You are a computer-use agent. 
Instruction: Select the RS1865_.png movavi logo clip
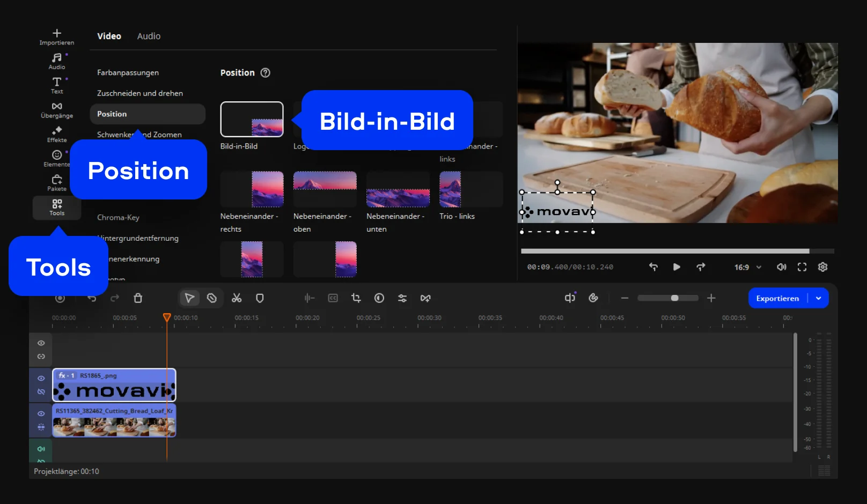[114, 385]
